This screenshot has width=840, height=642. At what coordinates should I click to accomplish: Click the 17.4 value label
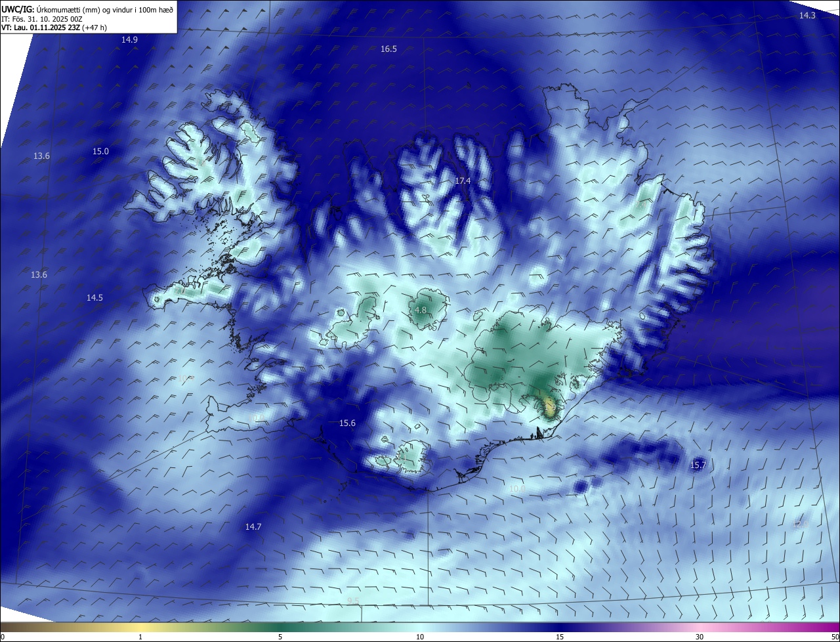pos(463,181)
